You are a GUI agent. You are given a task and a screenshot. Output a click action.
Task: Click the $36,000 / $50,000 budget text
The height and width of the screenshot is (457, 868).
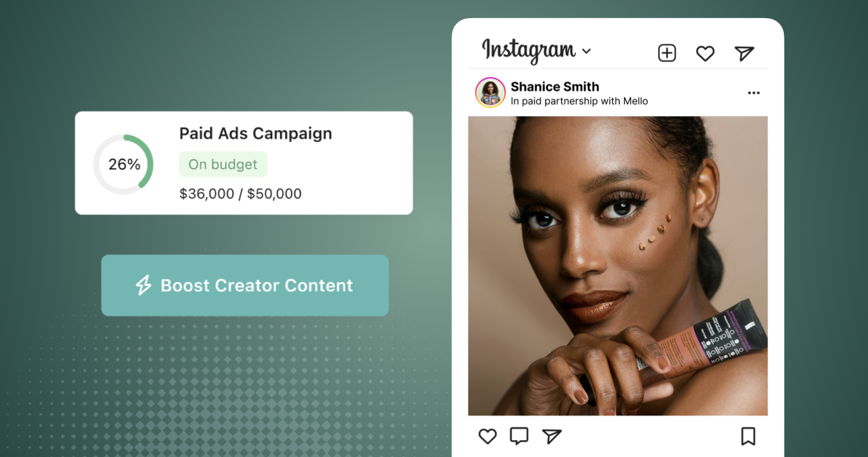click(240, 194)
